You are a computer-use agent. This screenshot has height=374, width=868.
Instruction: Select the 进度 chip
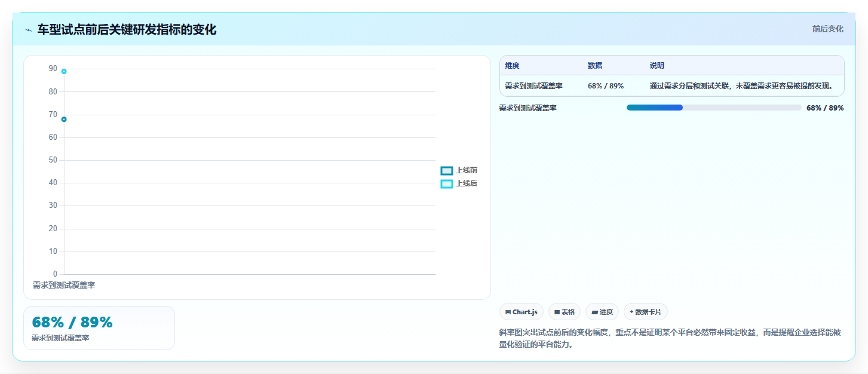coord(602,312)
